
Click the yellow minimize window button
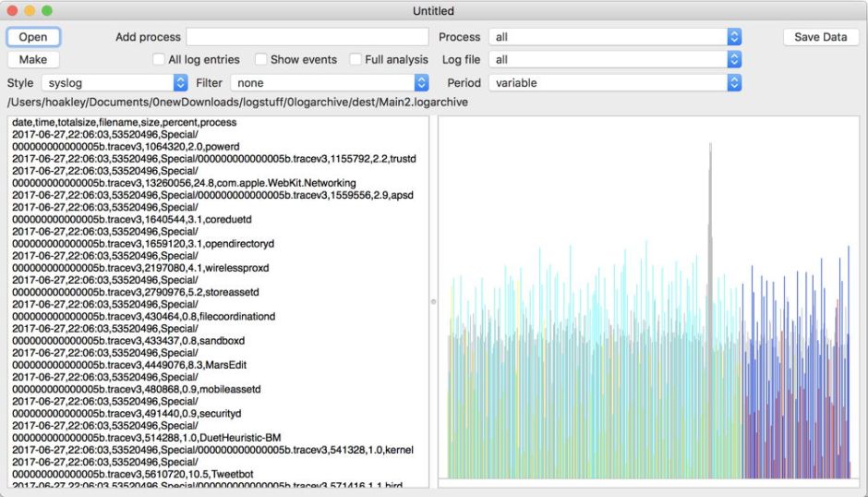pyautogui.click(x=30, y=11)
